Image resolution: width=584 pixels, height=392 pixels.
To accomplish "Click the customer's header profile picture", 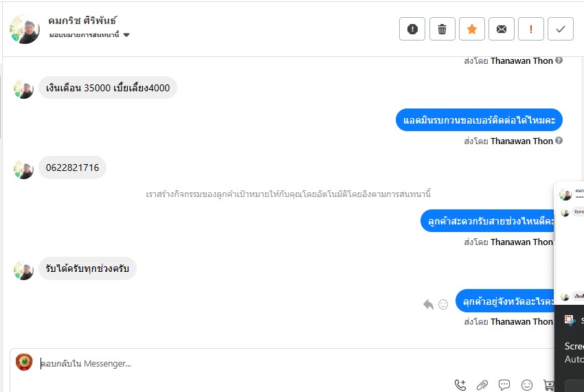I will point(25,29).
